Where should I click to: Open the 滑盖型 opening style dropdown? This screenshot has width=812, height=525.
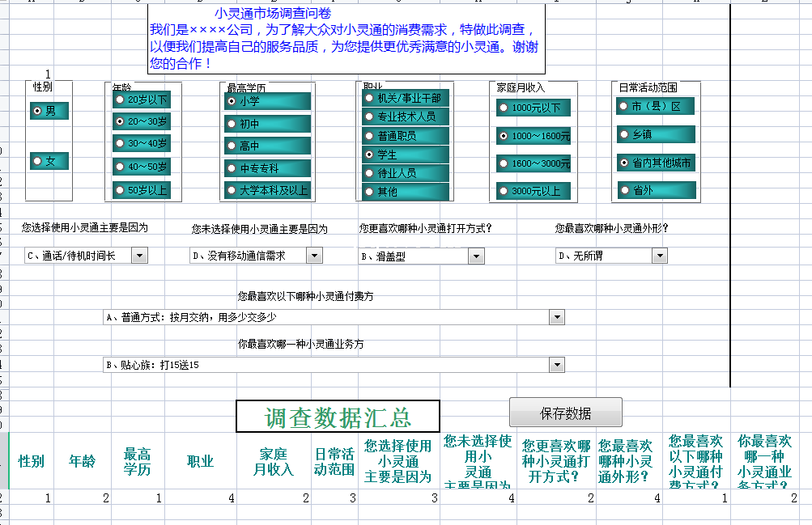point(476,256)
